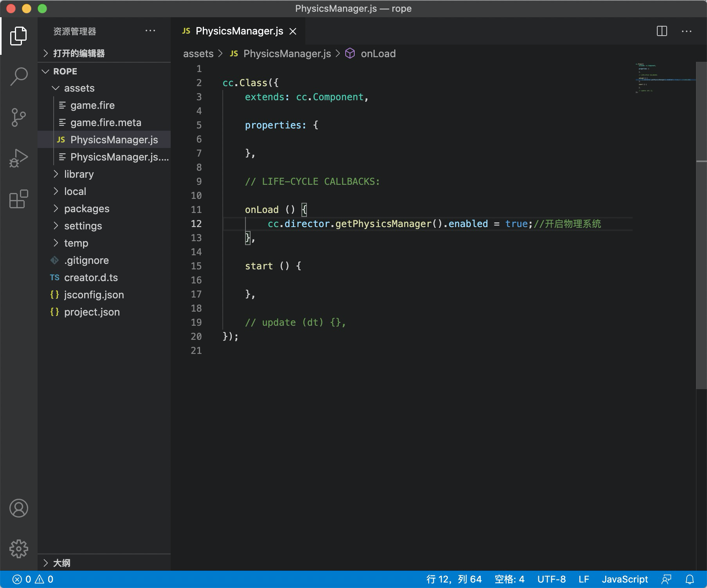
Task: Click the warnings icon in status bar
Action: 40,579
